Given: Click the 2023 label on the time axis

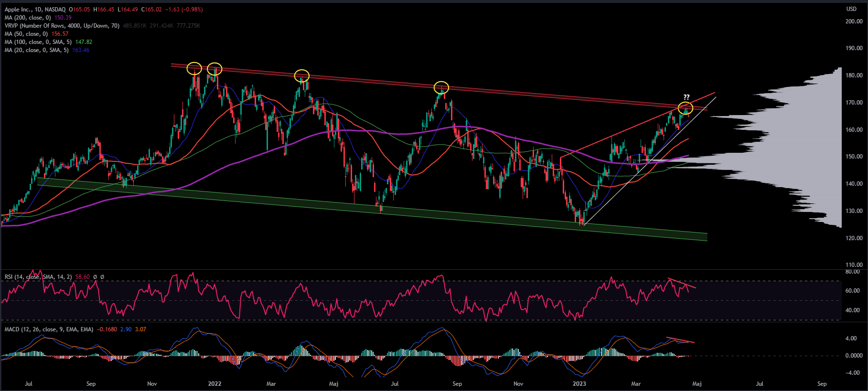Looking at the screenshot, I should [579, 384].
